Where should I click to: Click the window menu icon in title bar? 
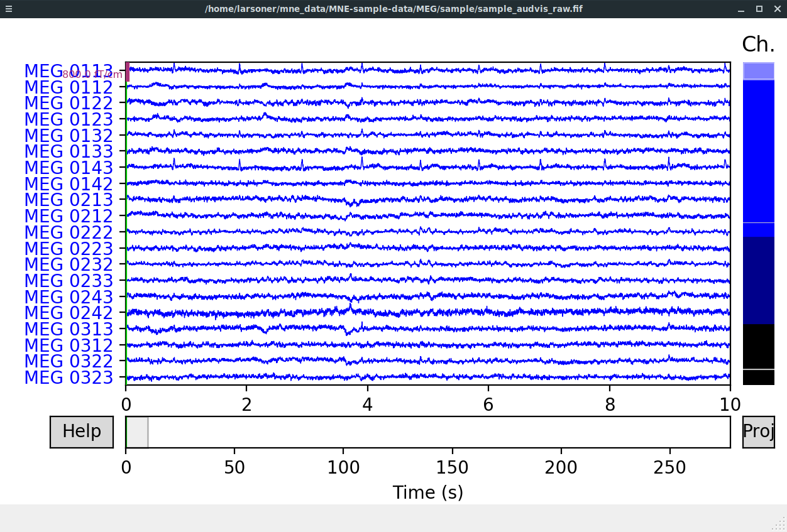[8, 9]
